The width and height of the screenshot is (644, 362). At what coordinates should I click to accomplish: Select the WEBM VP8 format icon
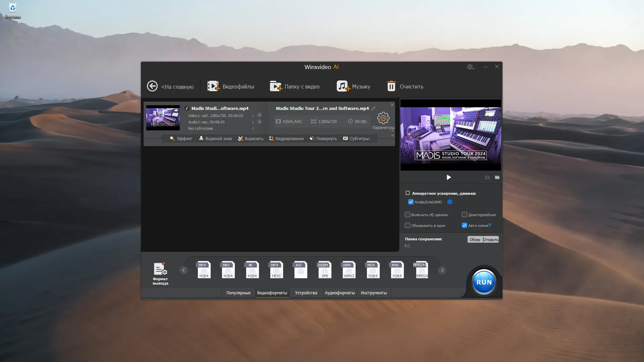[x=324, y=270]
